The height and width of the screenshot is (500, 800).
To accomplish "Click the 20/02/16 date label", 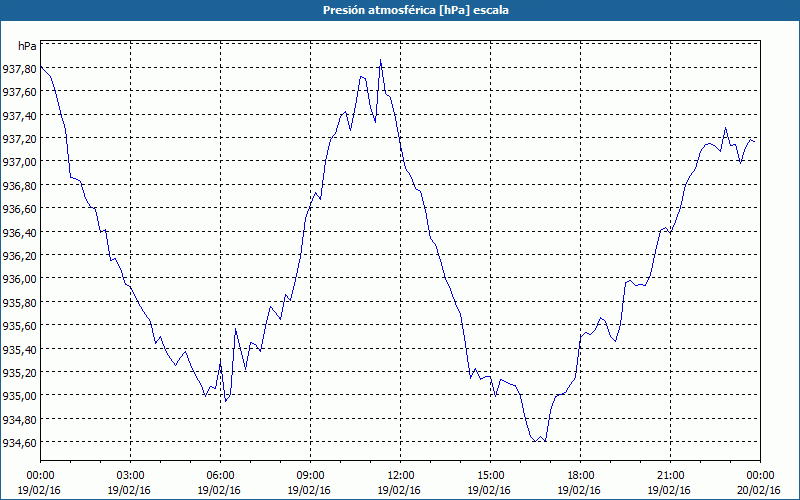I will (759, 490).
